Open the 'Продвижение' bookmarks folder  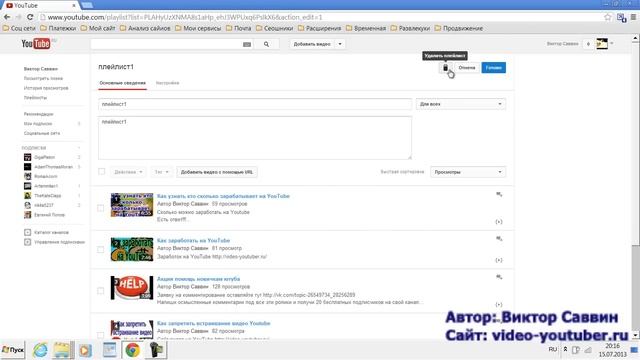[x=459, y=28]
